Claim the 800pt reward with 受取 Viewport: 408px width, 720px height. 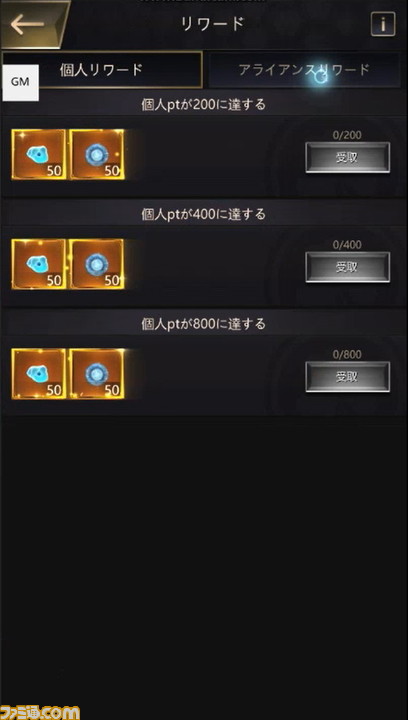(347, 377)
